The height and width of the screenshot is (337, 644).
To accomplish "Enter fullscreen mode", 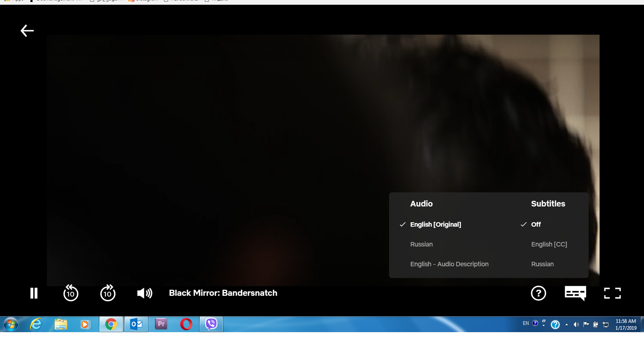I will (x=612, y=293).
